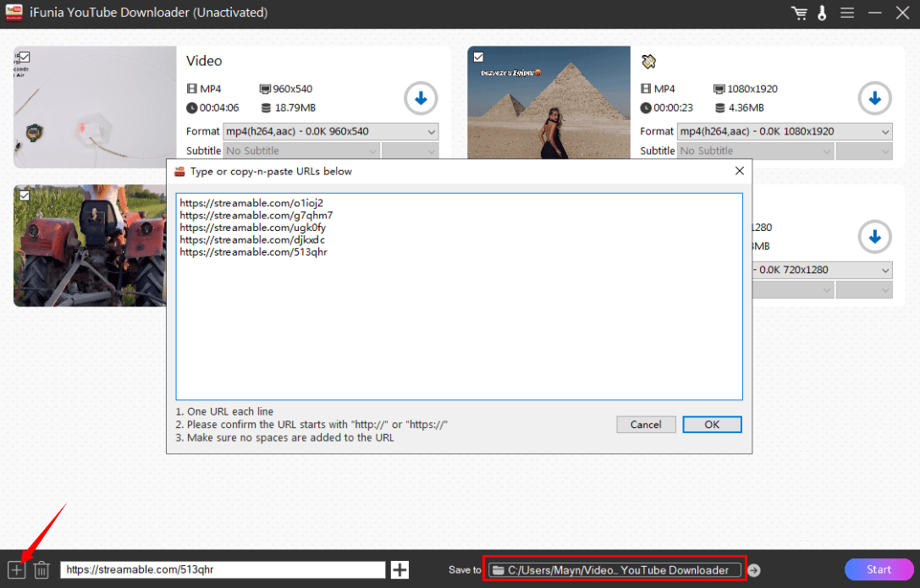Screen dimensions: 920x588
Task: Download the pyramid video with arrow button
Action: 875,99
